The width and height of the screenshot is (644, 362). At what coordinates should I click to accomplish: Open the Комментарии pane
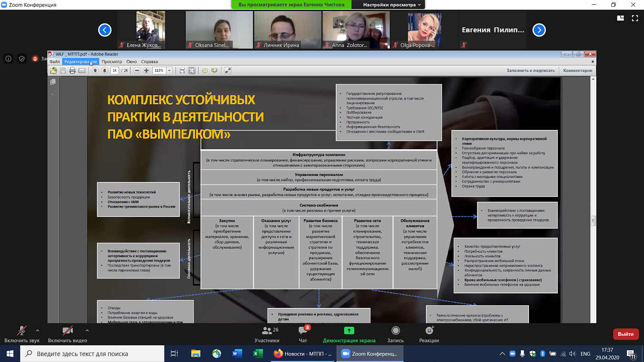pyautogui.click(x=577, y=70)
